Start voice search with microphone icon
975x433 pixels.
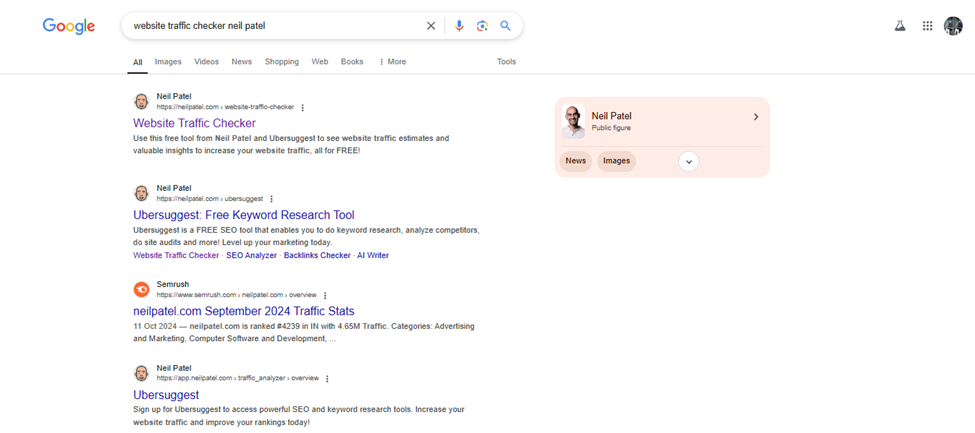459,26
